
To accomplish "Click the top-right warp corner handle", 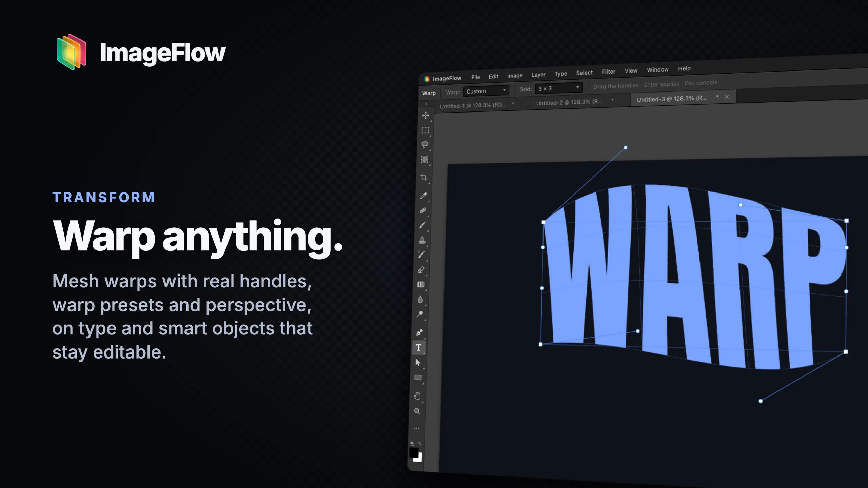I will click(846, 221).
